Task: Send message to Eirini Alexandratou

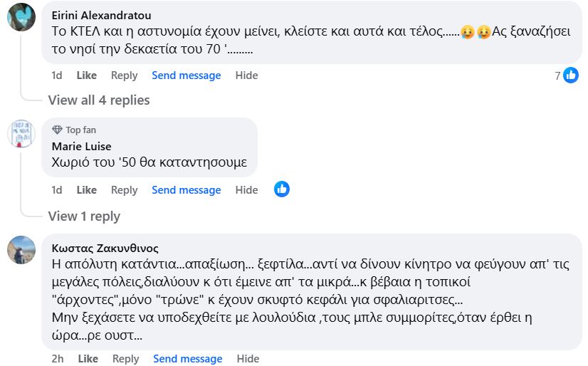Action: (187, 75)
